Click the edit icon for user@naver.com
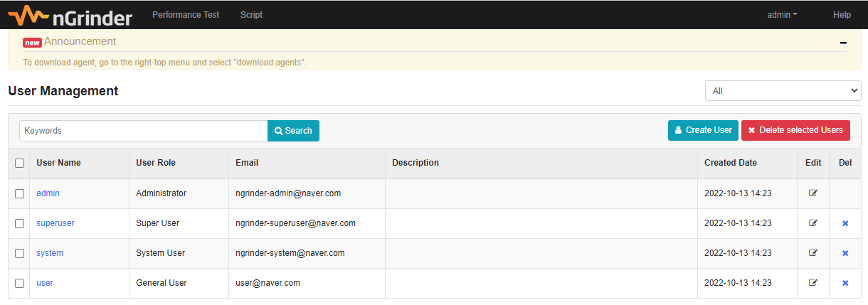This screenshot has height=305, width=868. tap(813, 283)
